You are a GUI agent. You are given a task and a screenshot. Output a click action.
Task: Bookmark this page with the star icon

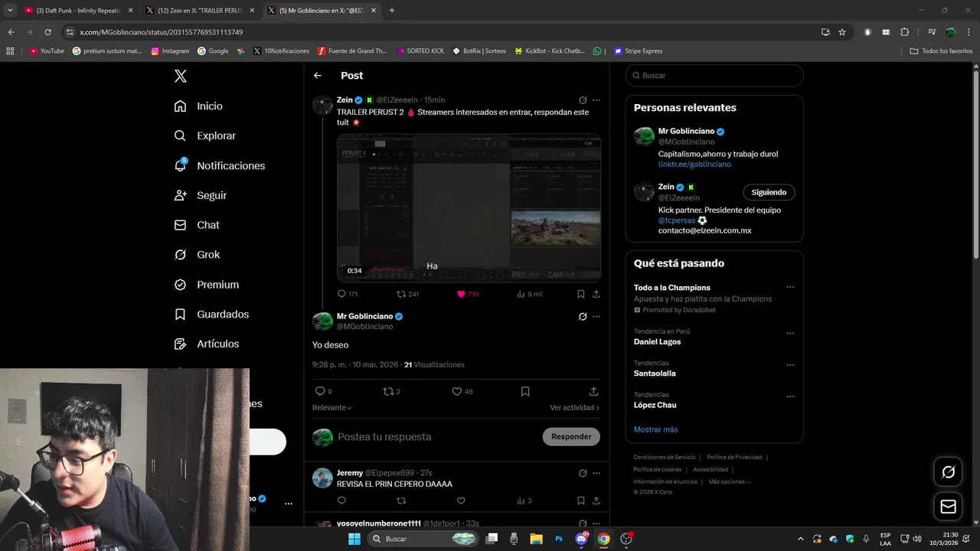[842, 32]
